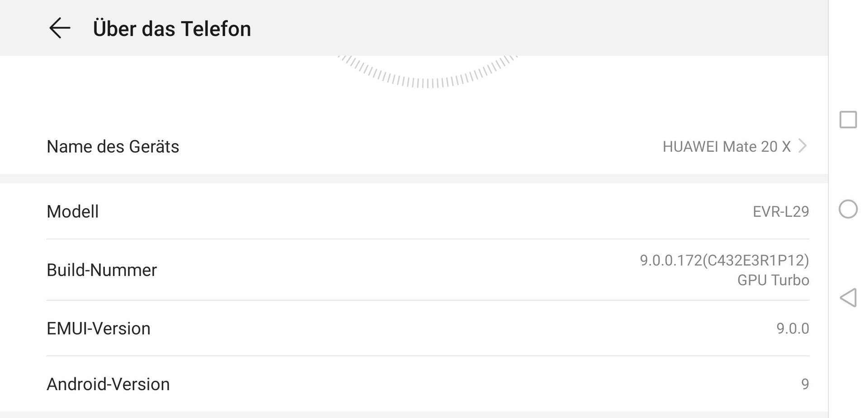868x418 pixels.
Task: Tap the Android version number 9
Action: [x=805, y=384]
